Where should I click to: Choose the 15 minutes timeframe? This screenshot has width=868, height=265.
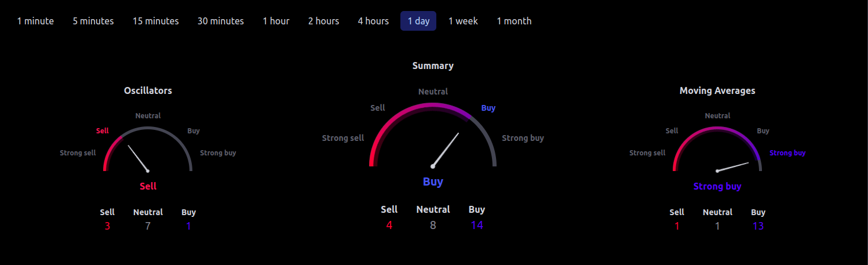pyautogui.click(x=156, y=21)
